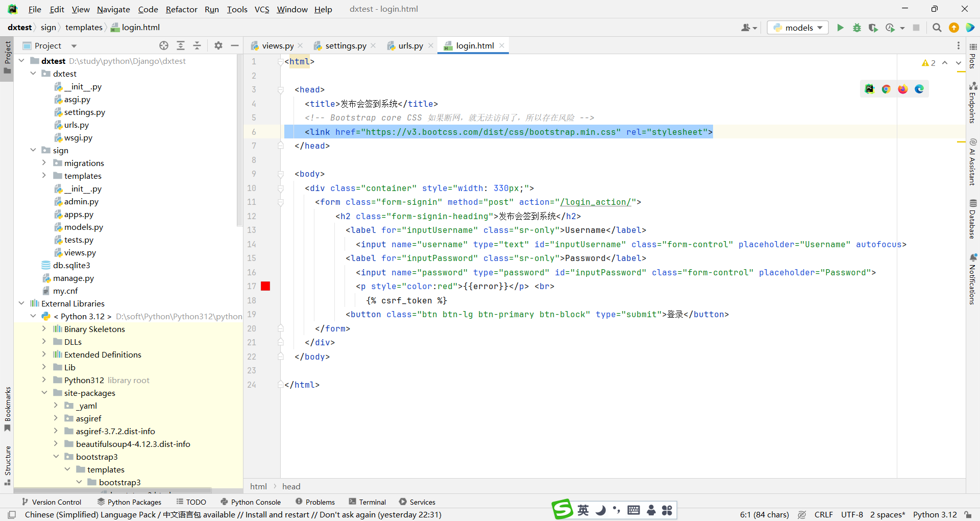Viewport: 980px width, 521px height.
Task: Collapse all in Project panel
Action: tap(197, 45)
